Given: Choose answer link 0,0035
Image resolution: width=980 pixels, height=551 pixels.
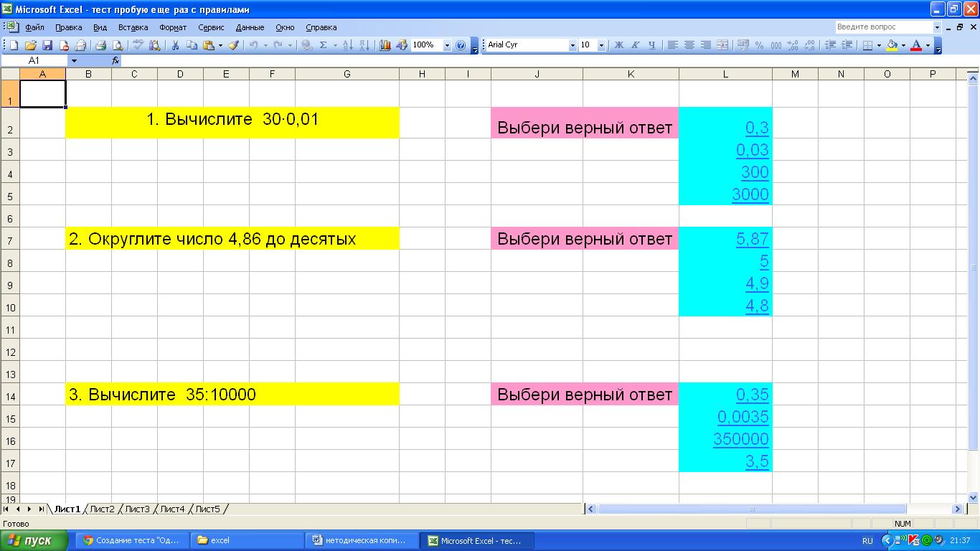Looking at the screenshot, I should coord(743,417).
